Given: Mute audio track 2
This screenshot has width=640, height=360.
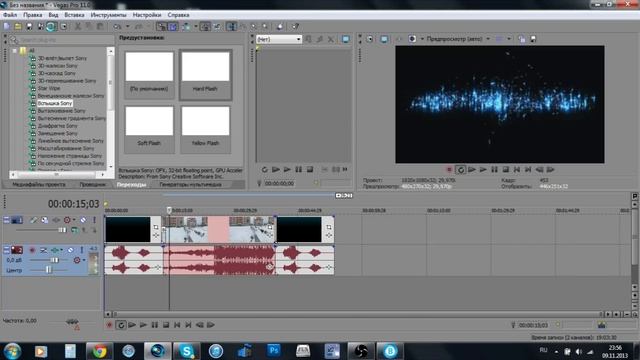Looking at the screenshot, I should click(x=70, y=250).
